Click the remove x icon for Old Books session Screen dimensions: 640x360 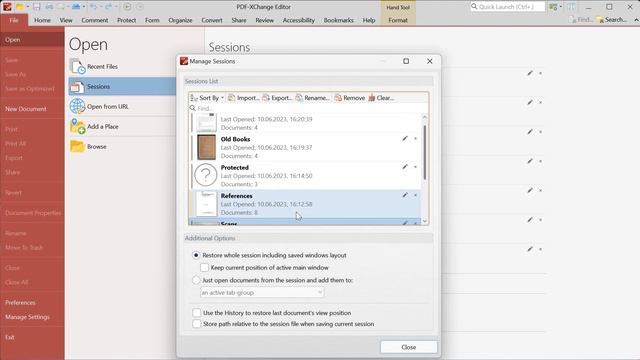click(x=416, y=139)
